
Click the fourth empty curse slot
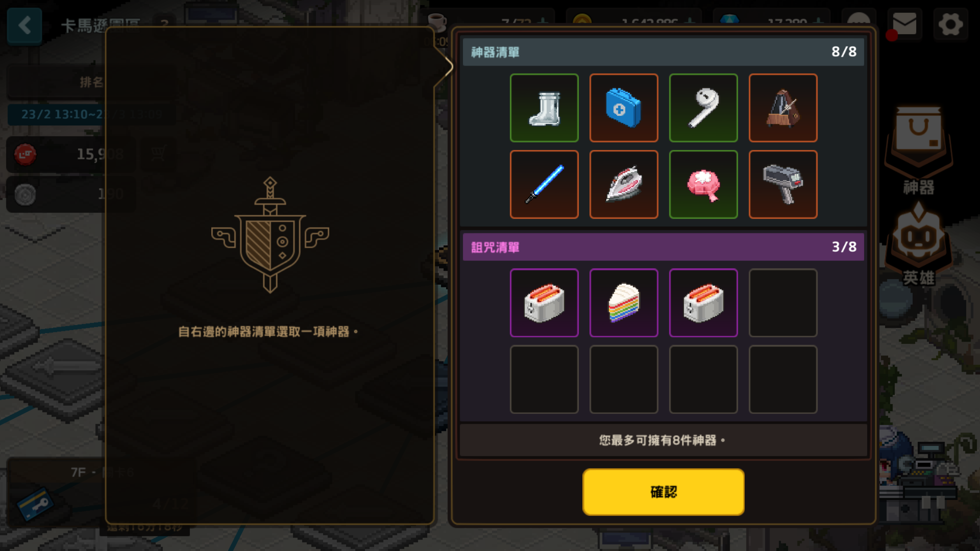(x=783, y=303)
